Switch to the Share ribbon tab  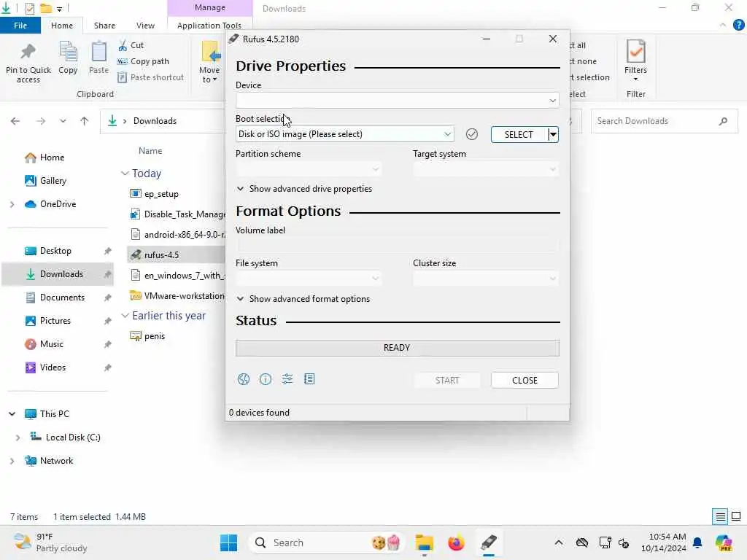coord(104,26)
